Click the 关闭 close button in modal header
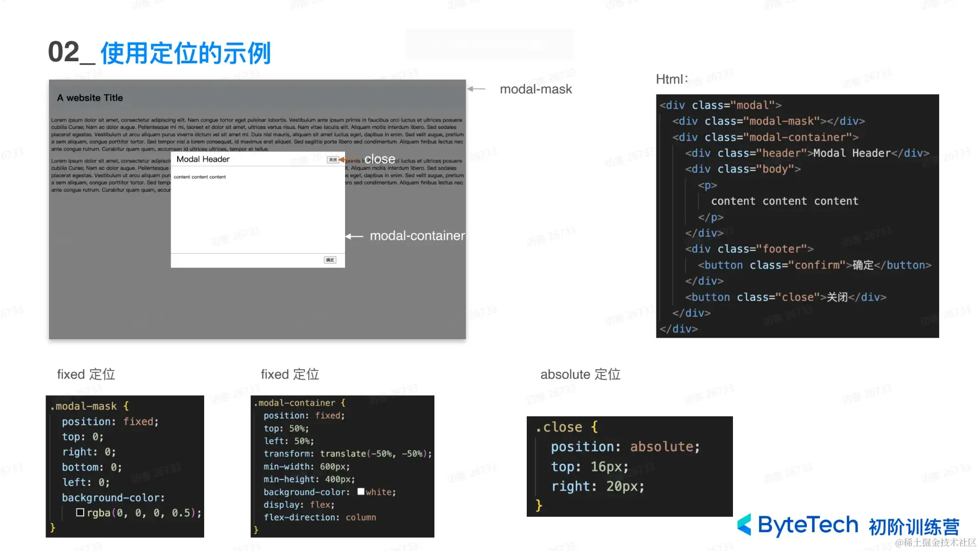 (333, 160)
